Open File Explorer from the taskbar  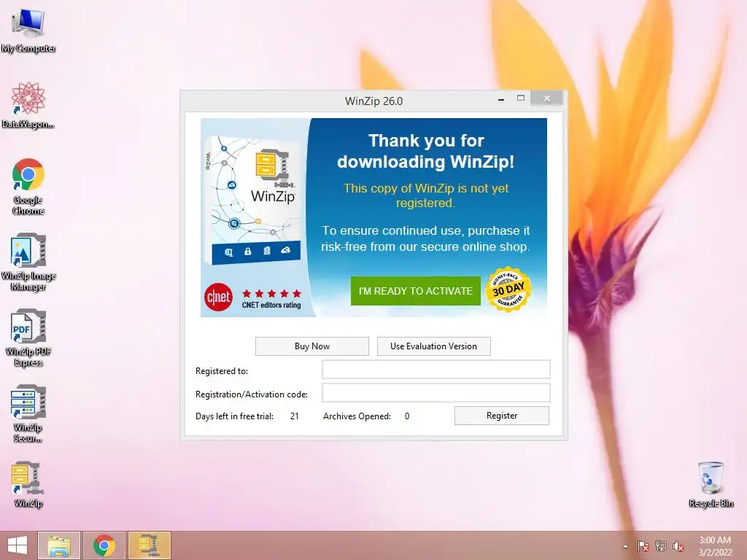pyautogui.click(x=59, y=545)
